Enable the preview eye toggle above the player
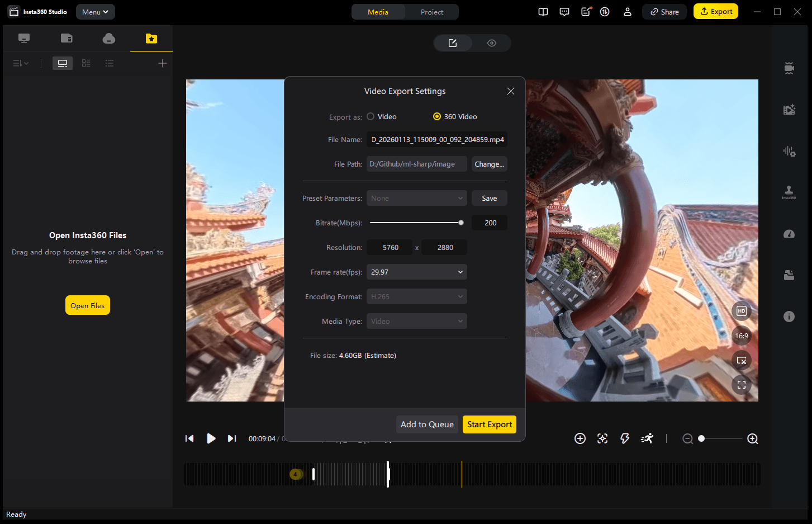Screen dimensions: 812x524 492,43
